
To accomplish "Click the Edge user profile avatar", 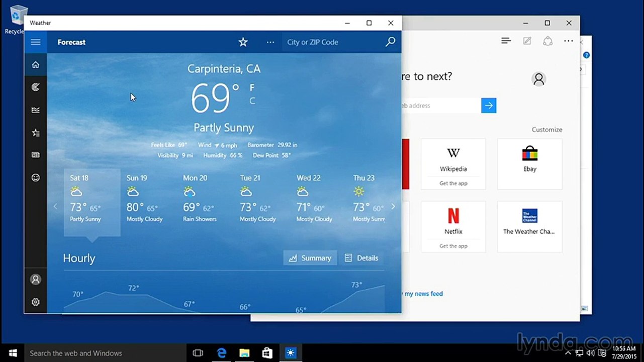I will [x=538, y=79].
